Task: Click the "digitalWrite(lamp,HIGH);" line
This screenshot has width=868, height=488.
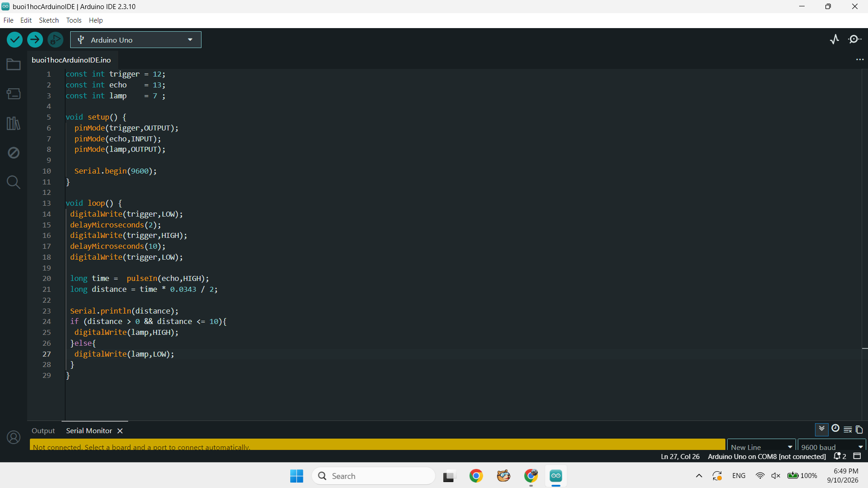Action: coord(126,333)
